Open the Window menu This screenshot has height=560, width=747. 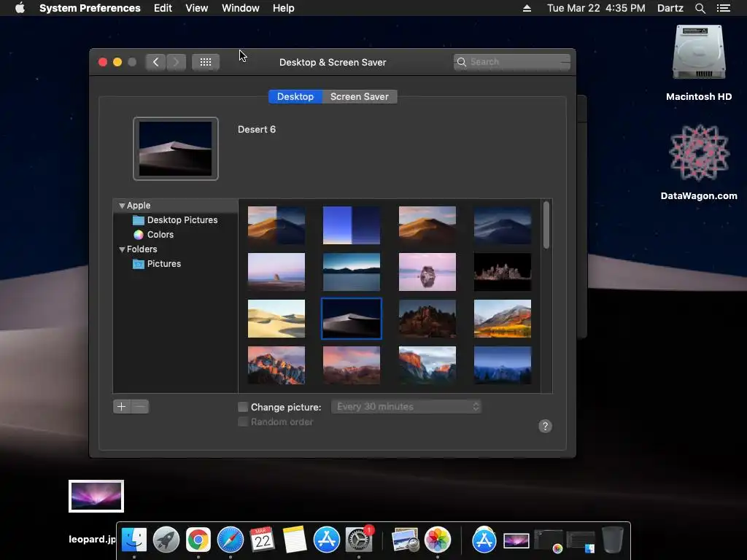[241, 8]
